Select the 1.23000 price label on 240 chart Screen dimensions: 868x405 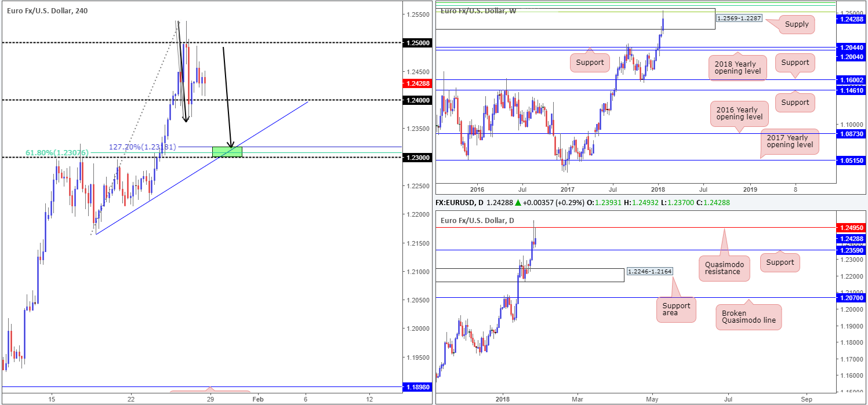pyautogui.click(x=418, y=157)
